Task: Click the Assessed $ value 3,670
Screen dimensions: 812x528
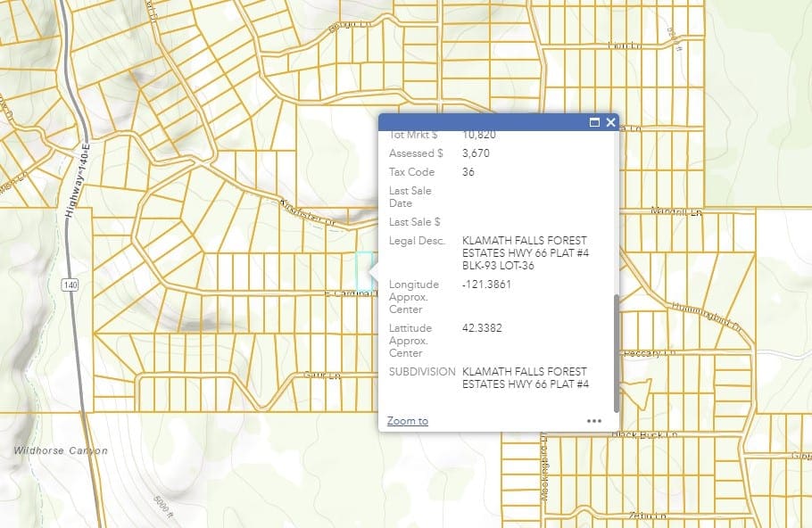Action: tap(476, 153)
